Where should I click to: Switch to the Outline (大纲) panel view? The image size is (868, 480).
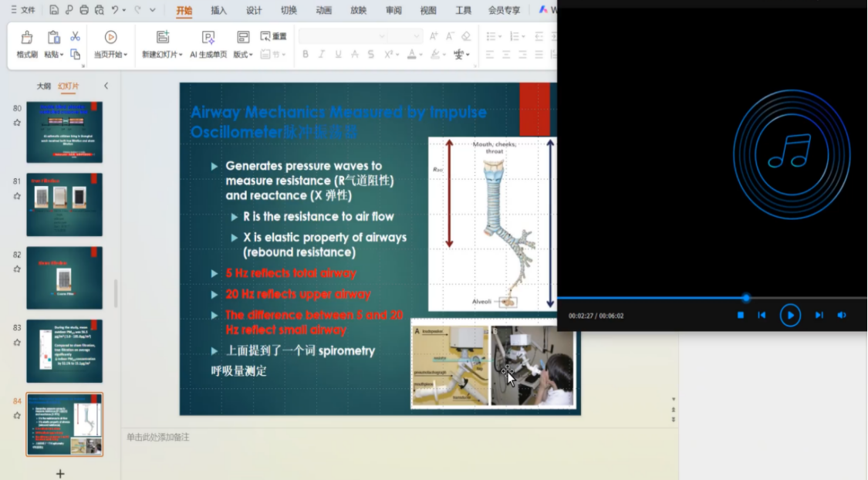tap(44, 86)
